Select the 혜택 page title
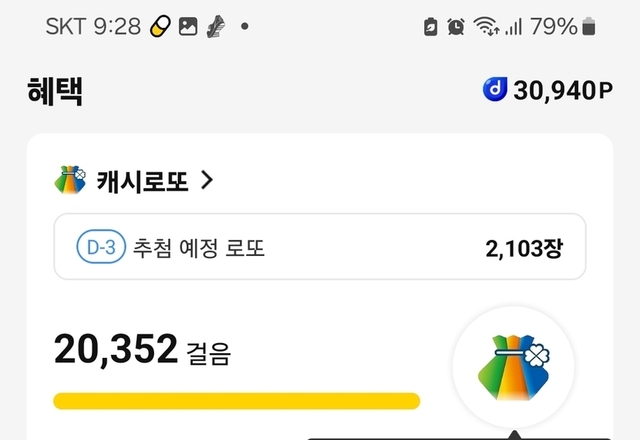The width and height of the screenshot is (640, 440). click(x=55, y=91)
